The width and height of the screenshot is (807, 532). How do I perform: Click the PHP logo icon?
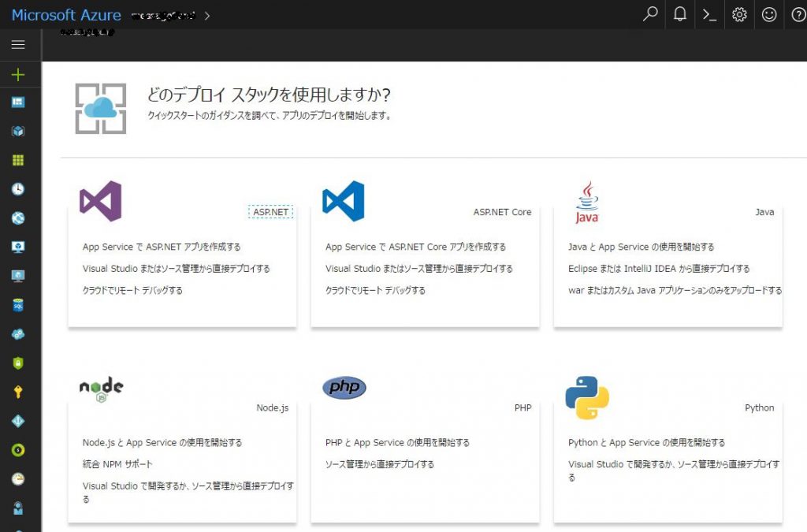point(344,387)
